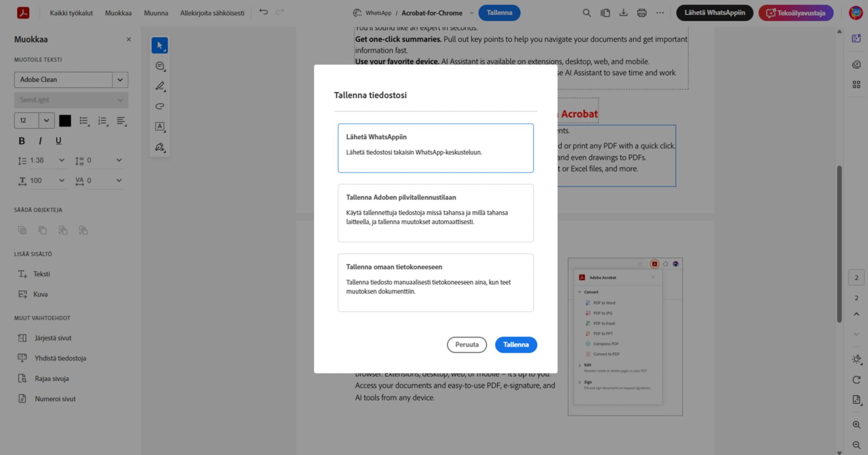
Task: Open the user profile avatar
Action: coord(855,13)
